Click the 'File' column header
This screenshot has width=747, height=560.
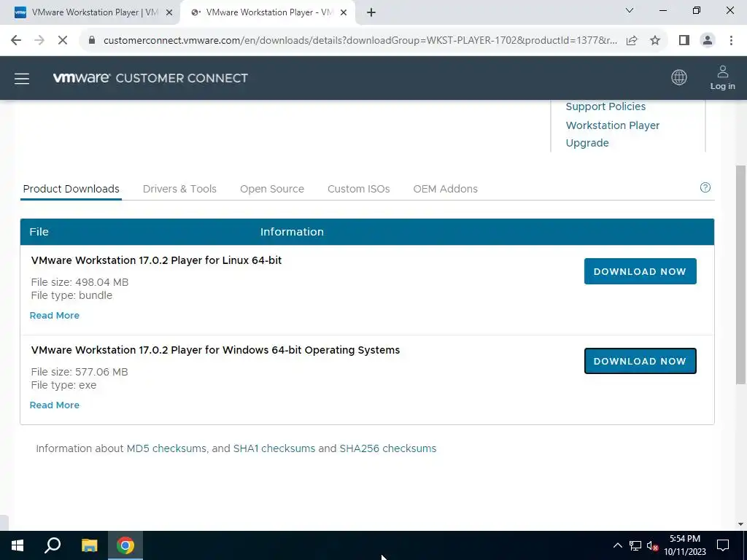[x=39, y=232]
